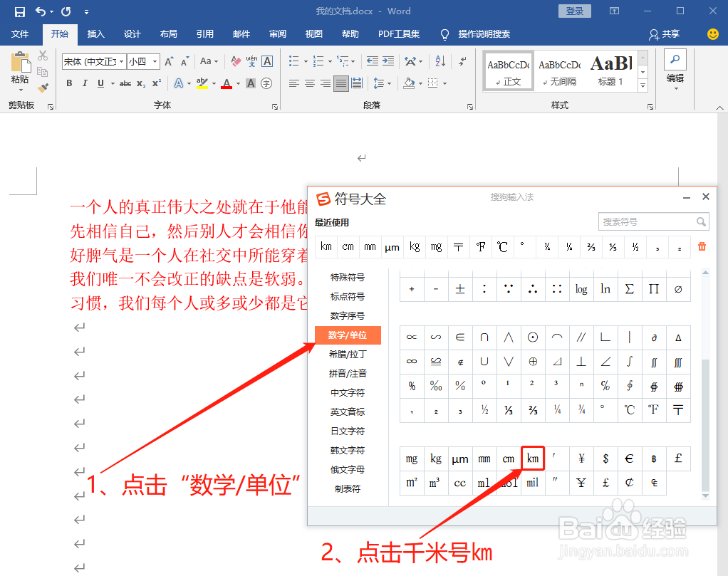Save the document with the floppy disk icon
Viewport: 728px width, 576px height.
(x=19, y=11)
